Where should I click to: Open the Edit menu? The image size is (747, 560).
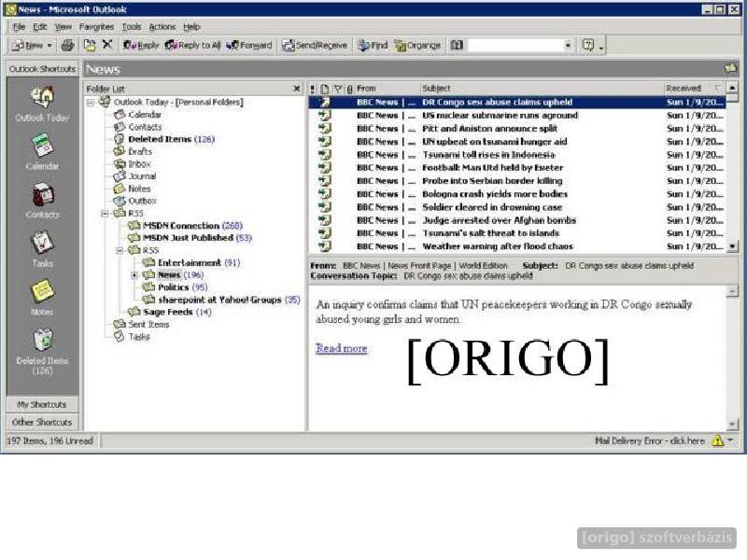tap(40, 27)
